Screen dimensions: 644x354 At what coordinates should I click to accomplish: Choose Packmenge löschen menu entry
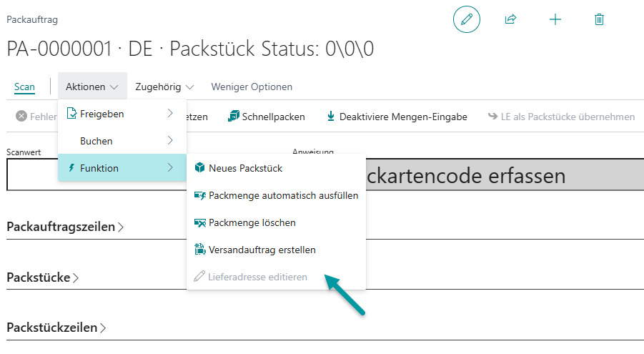click(276, 222)
